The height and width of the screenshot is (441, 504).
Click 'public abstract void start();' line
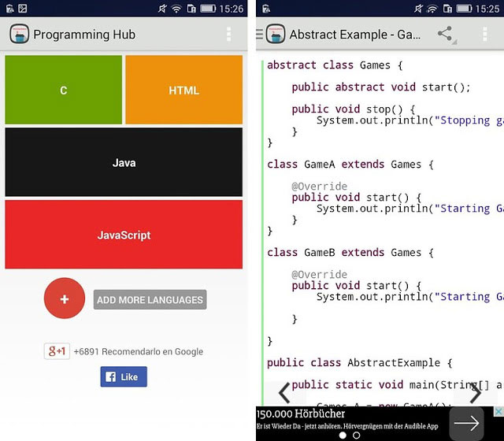pyautogui.click(x=381, y=87)
